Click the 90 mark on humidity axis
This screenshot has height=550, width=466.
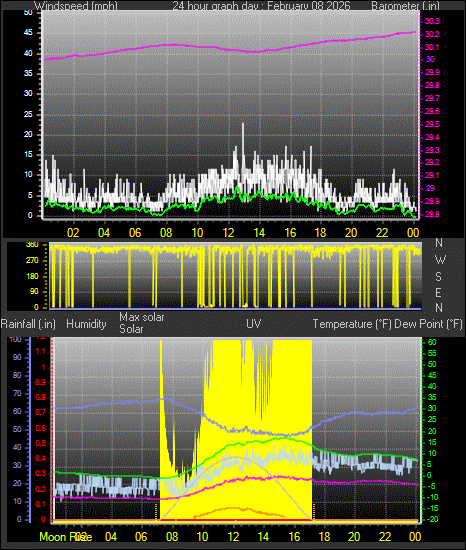(x=17, y=357)
